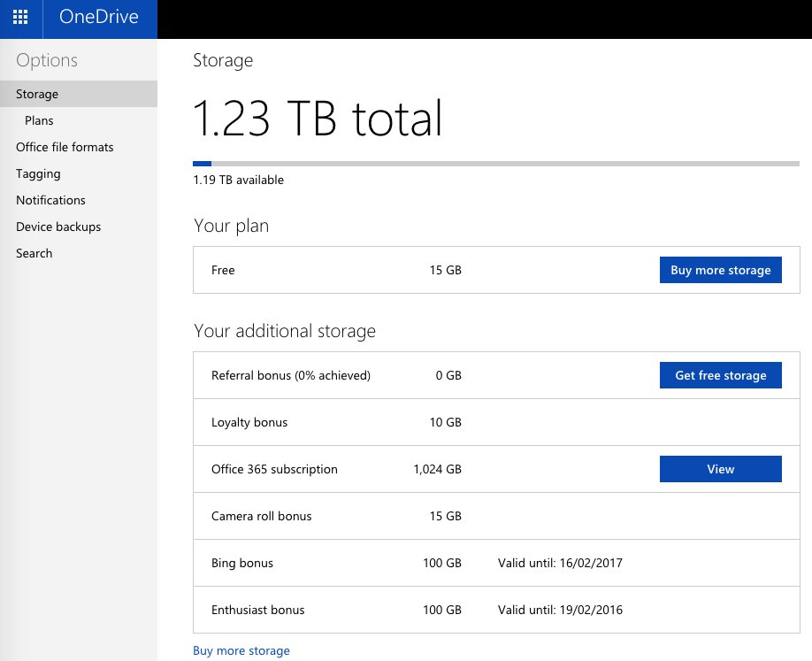
Task: Click the 1.19 TB available text
Action: pyautogui.click(x=238, y=180)
